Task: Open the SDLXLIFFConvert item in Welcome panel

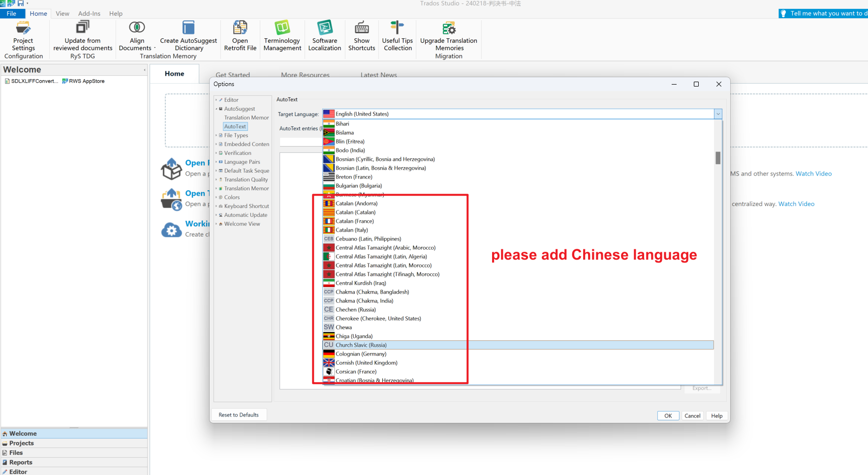Action: pos(31,81)
